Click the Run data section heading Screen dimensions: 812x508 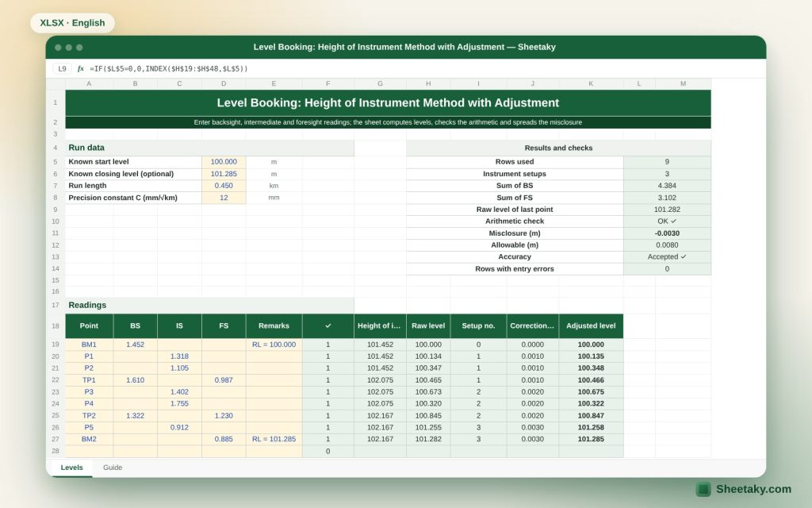pos(209,148)
